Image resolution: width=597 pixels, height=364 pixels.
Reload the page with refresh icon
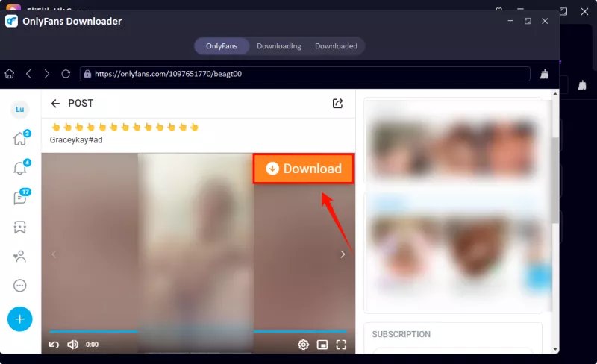66,74
